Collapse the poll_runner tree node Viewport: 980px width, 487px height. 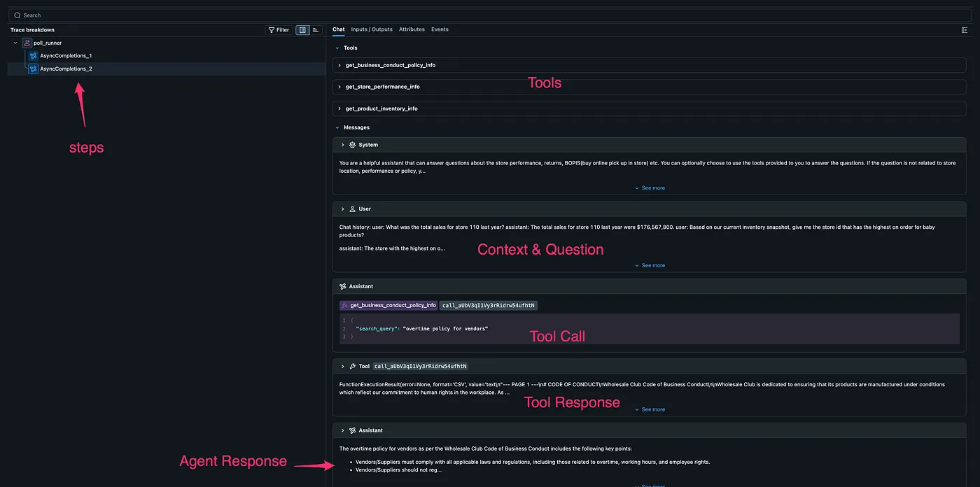[14, 43]
